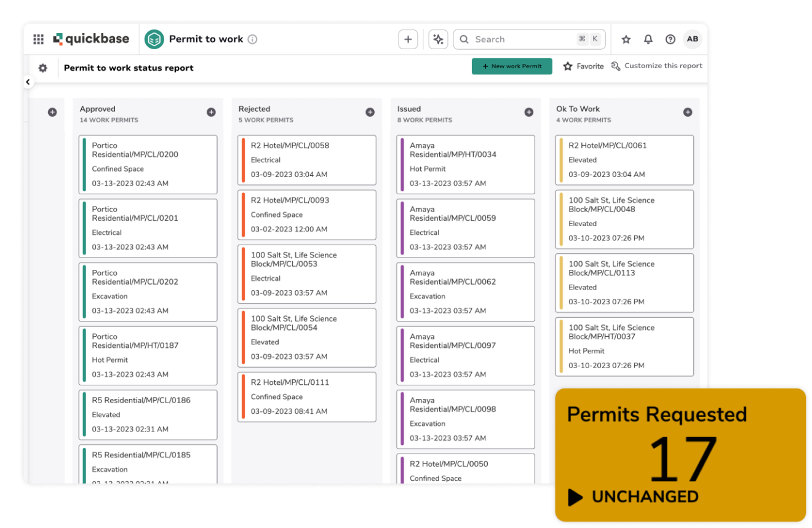Click the plus icon in the top bar
This screenshot has height=528, width=812.
408,39
